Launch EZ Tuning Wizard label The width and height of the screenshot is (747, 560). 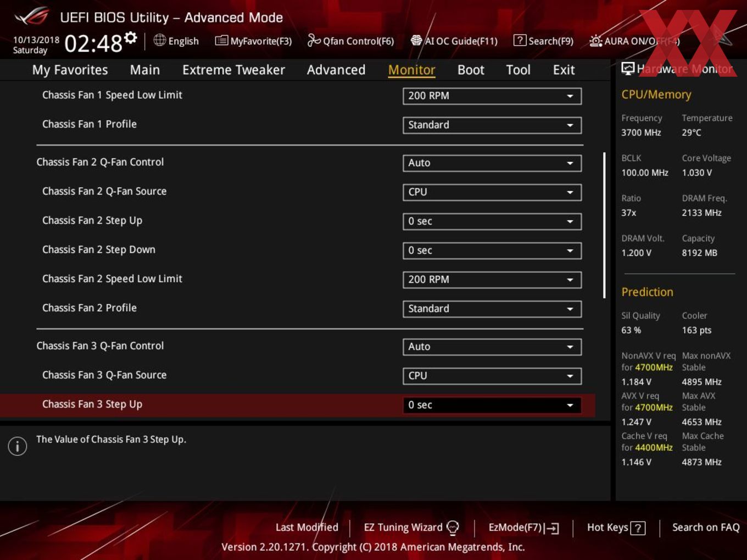[x=403, y=528]
